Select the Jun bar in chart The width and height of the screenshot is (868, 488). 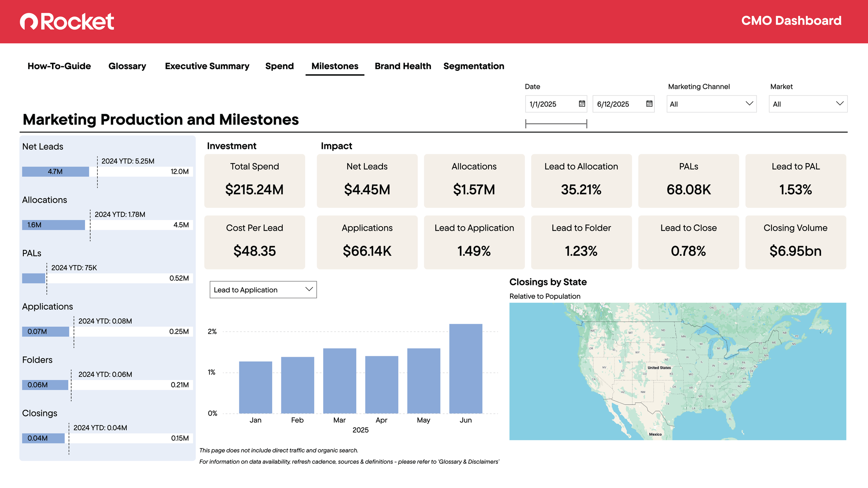(x=465, y=369)
